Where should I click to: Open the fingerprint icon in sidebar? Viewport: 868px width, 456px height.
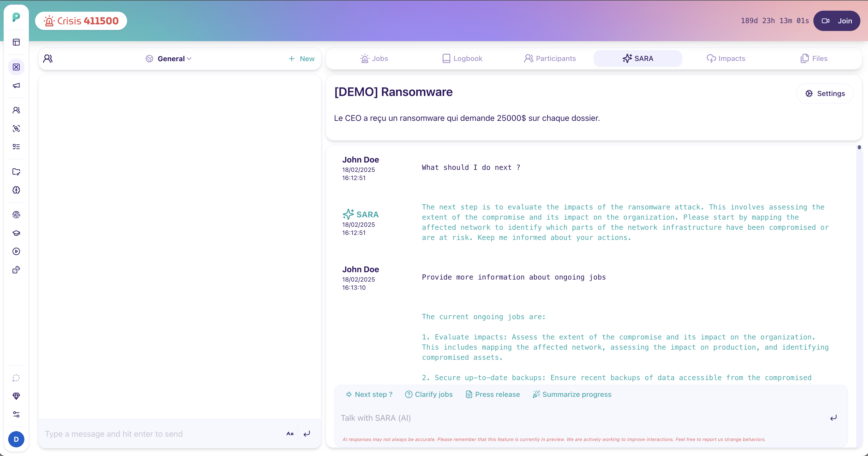(x=16, y=215)
